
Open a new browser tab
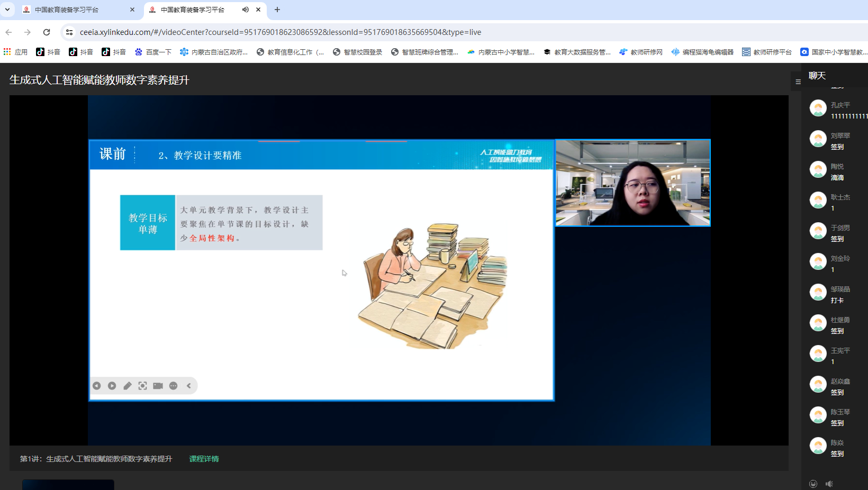(277, 10)
